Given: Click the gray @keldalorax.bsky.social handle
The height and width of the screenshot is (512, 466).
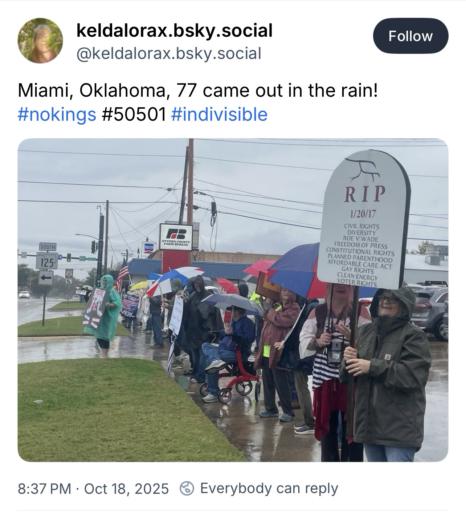Looking at the screenshot, I should (x=169, y=54).
